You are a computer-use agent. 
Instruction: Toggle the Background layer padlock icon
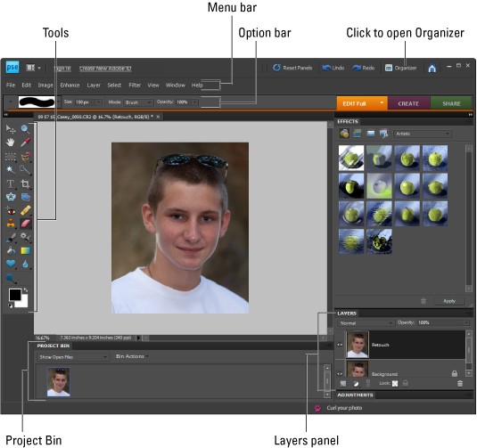[455, 373]
